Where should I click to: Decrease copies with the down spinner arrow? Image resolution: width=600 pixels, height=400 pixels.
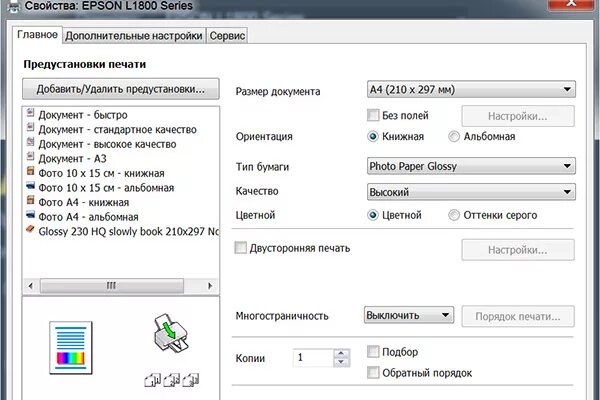(x=341, y=362)
